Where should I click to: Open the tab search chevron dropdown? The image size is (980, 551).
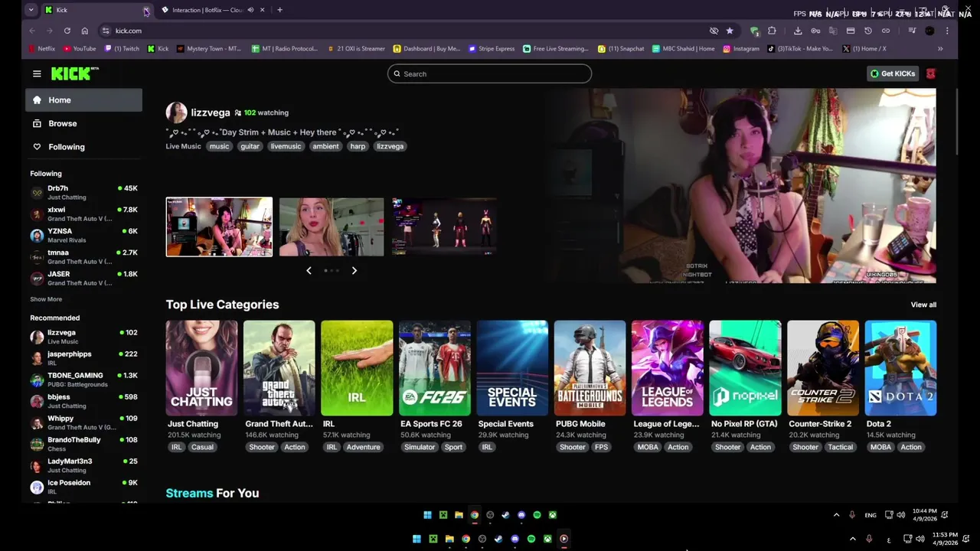(x=31, y=10)
